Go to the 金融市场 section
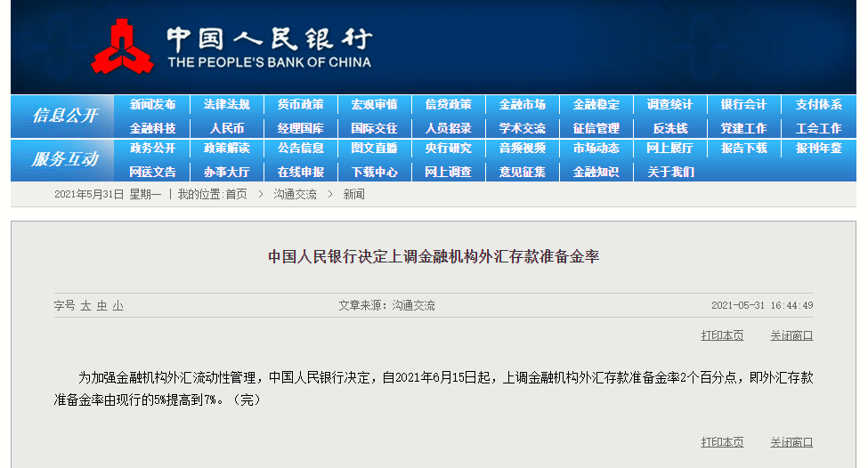Viewport: 868px width, 468px height. click(522, 105)
